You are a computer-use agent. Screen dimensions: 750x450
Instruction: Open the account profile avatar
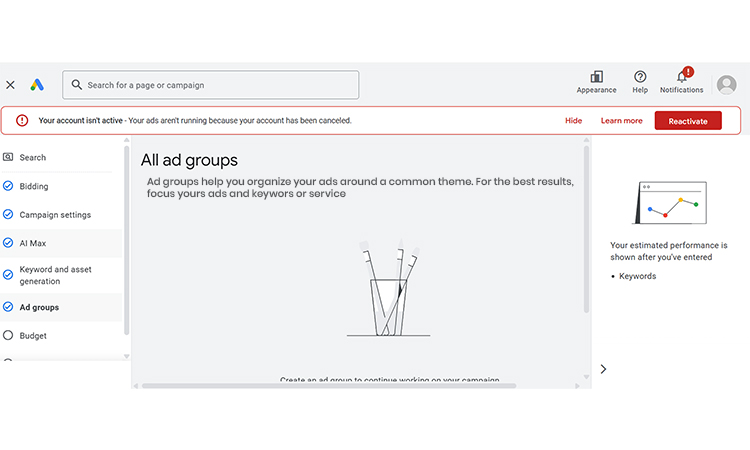(x=727, y=85)
